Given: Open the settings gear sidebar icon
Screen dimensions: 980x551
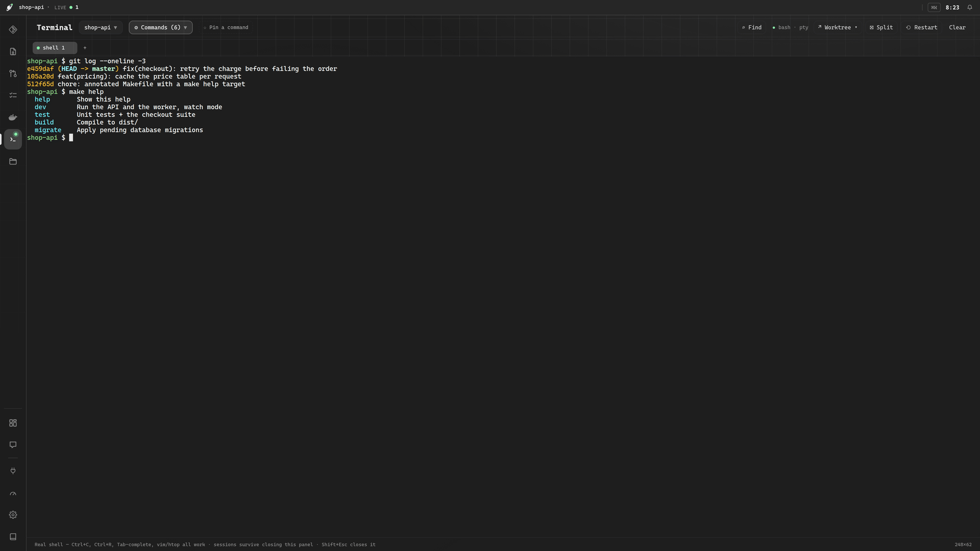Looking at the screenshot, I should coord(13,515).
